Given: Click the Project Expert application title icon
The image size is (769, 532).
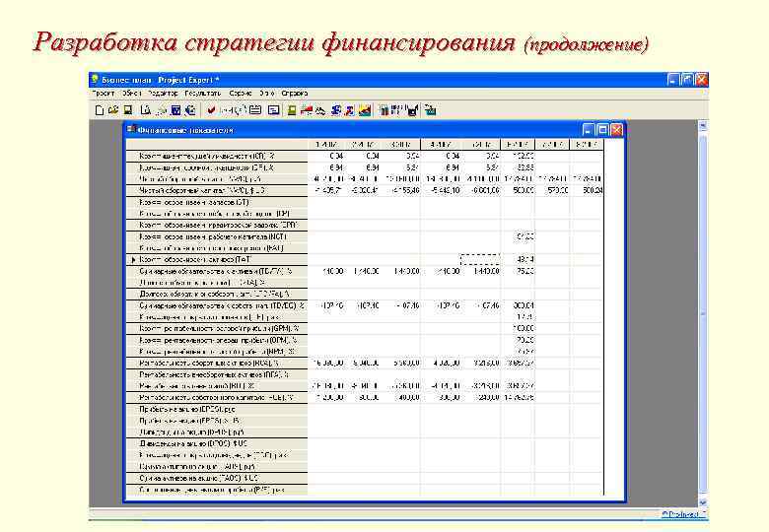Looking at the screenshot, I should (x=95, y=80).
